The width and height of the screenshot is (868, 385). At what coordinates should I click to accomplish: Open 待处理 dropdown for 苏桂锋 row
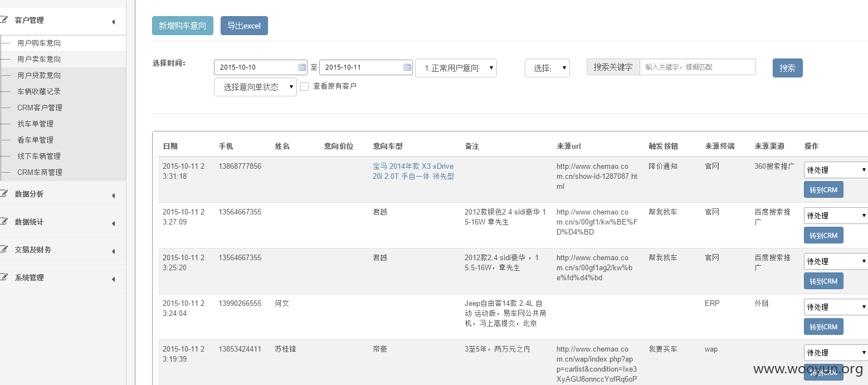coord(836,353)
